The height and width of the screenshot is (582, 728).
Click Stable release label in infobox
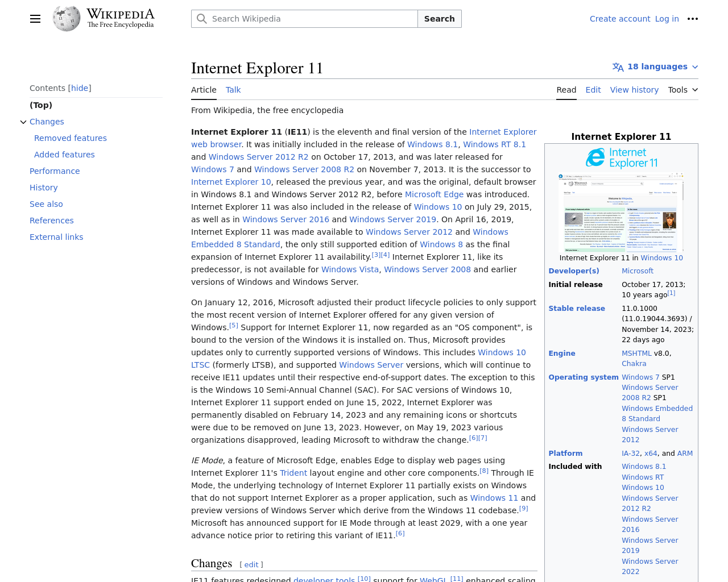pyautogui.click(x=577, y=309)
